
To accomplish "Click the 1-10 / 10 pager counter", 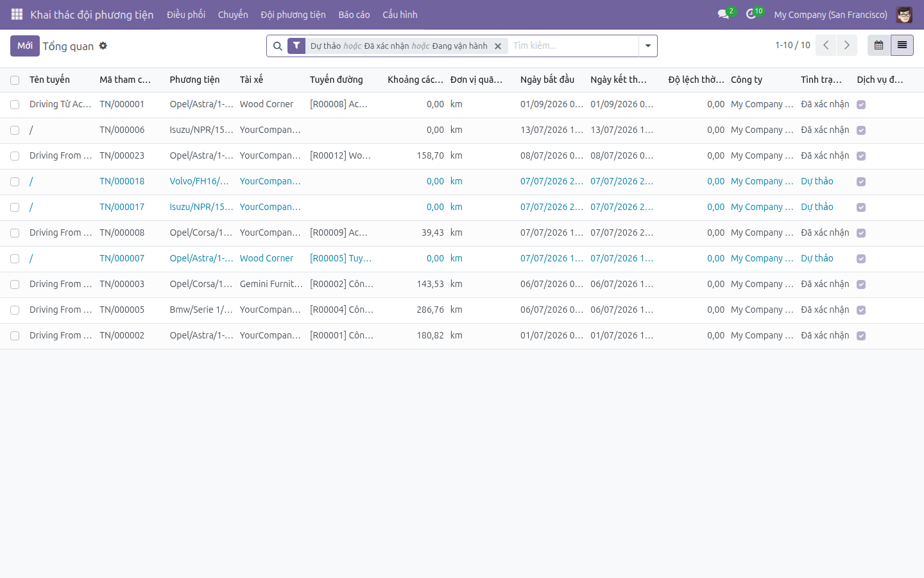I will point(792,45).
